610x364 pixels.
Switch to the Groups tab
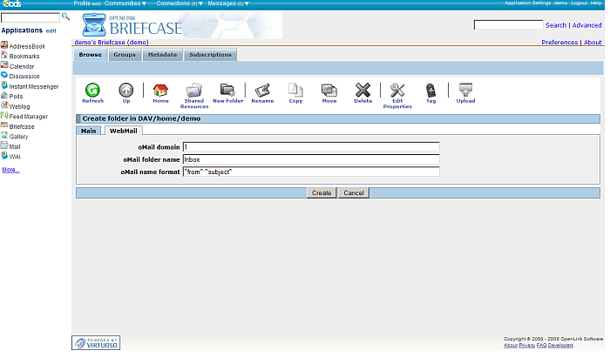click(x=125, y=55)
